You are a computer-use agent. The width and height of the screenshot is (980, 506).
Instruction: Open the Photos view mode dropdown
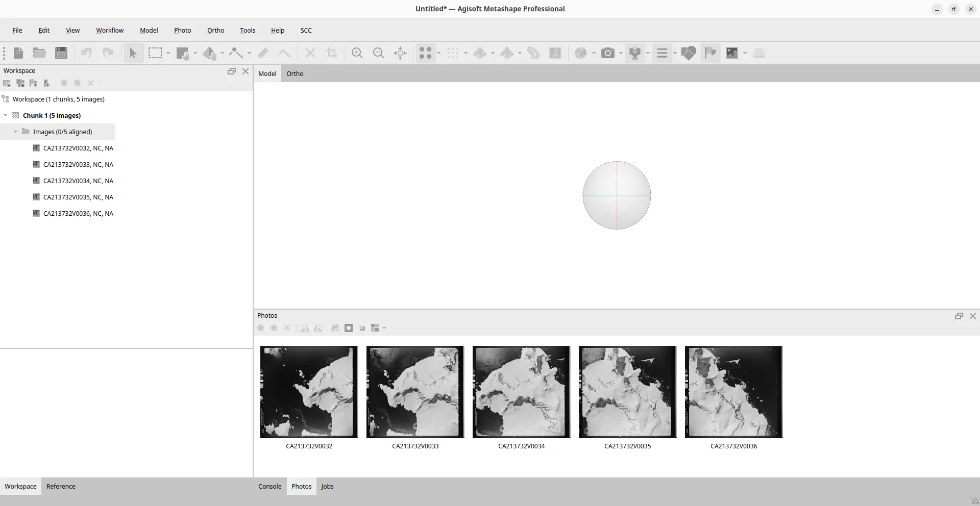pos(384,328)
